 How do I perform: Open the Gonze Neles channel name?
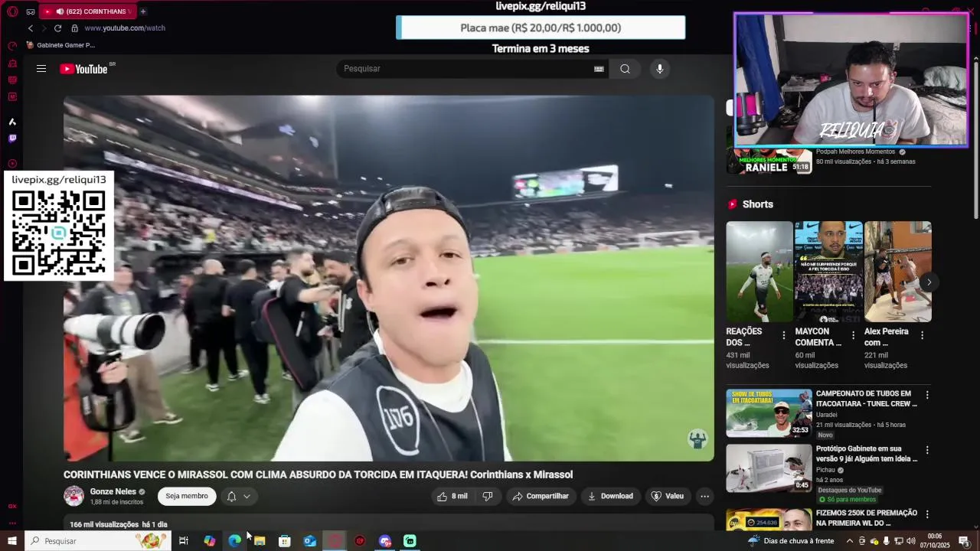(x=113, y=492)
